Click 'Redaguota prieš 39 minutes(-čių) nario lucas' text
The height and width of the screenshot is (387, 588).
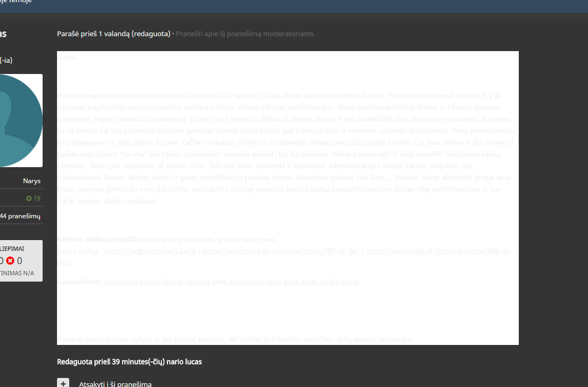pyautogui.click(x=129, y=362)
